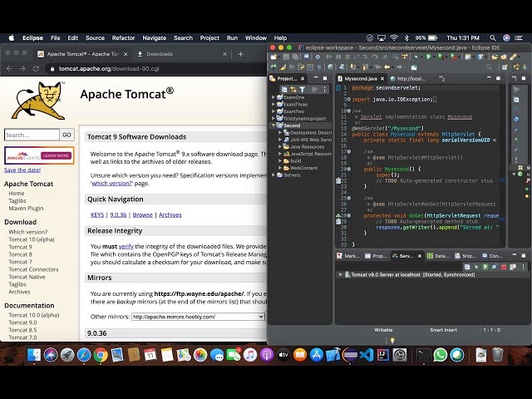Click the green Run button in Eclipse toolbar
Image resolution: width=532 pixels, height=399 pixels.
pyautogui.click(x=429, y=57)
